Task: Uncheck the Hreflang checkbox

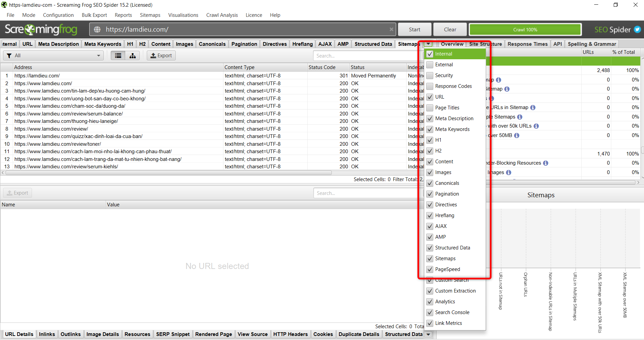Action: pyautogui.click(x=430, y=215)
